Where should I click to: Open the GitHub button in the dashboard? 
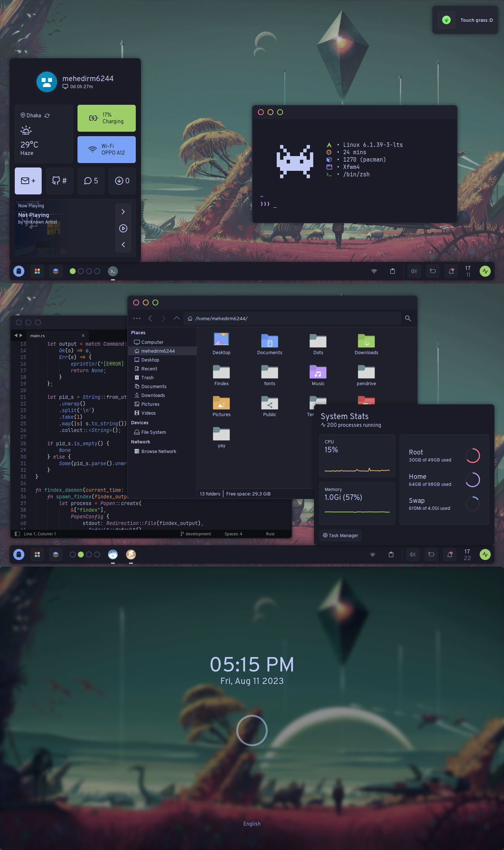[x=59, y=181]
